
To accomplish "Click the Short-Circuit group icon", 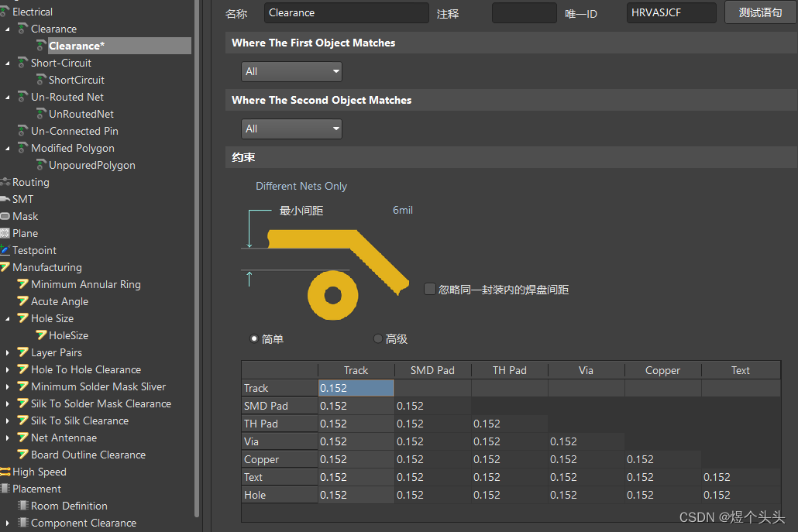I will coord(22,63).
